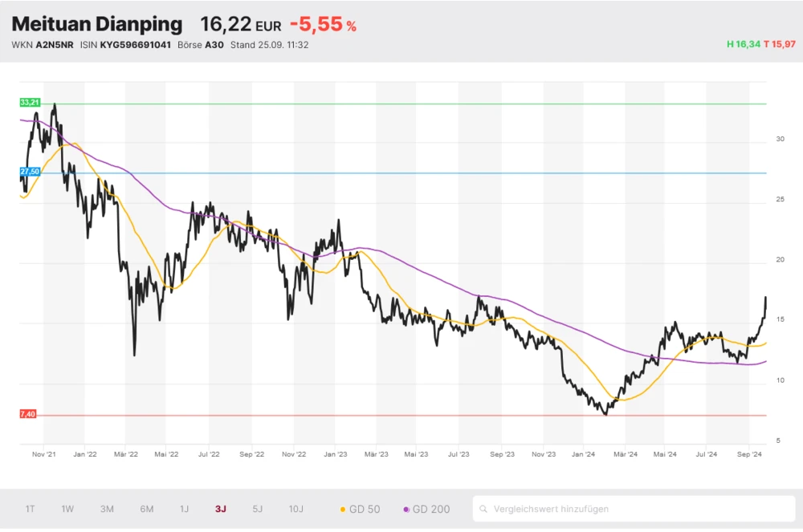Open the 5J chart view

(x=258, y=509)
